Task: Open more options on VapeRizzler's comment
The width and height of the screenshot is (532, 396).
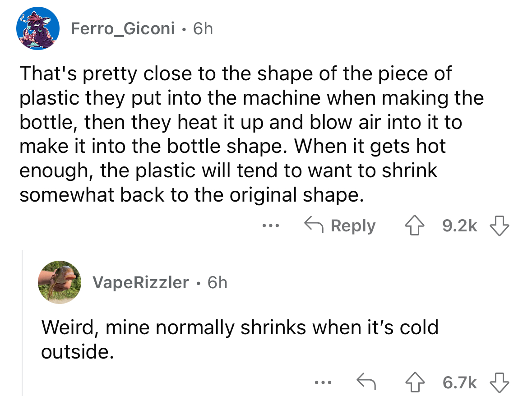Action: pos(323,382)
